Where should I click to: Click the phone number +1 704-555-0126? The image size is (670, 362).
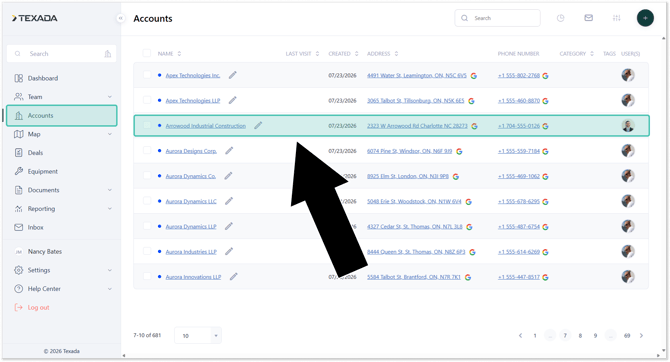click(519, 126)
